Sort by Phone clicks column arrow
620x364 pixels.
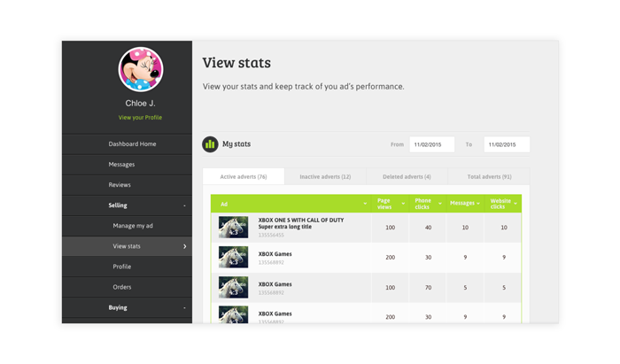pos(440,204)
